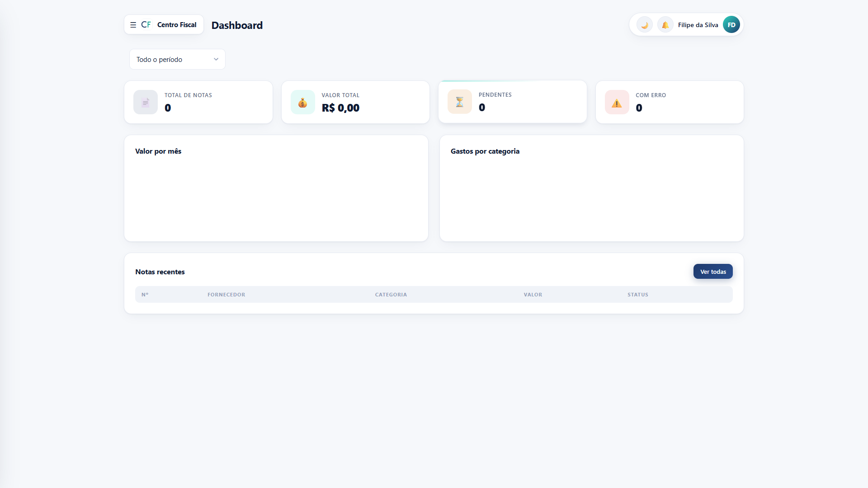Screen dimensions: 868x488
Task: Sort by Categoria column header
Action: pyautogui.click(x=391, y=295)
